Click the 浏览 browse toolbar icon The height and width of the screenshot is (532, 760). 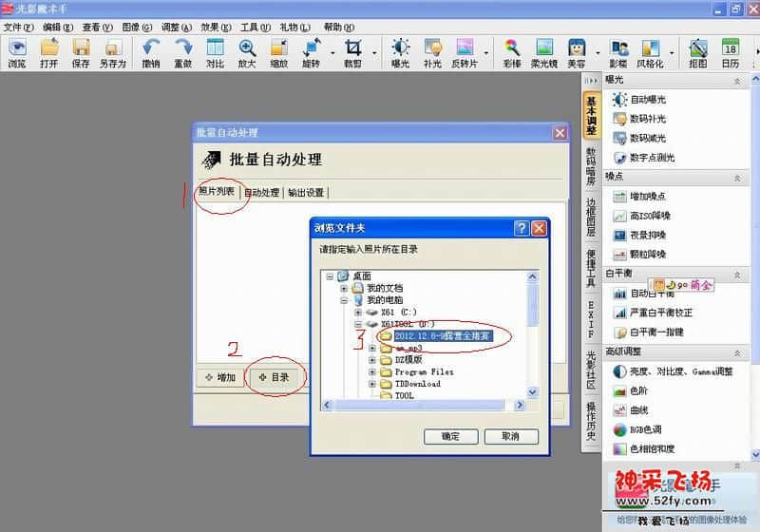coord(17,53)
